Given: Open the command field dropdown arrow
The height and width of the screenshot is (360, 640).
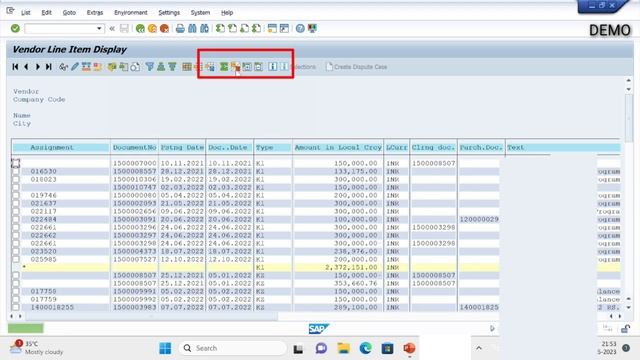Looking at the screenshot, I should tap(99, 28).
